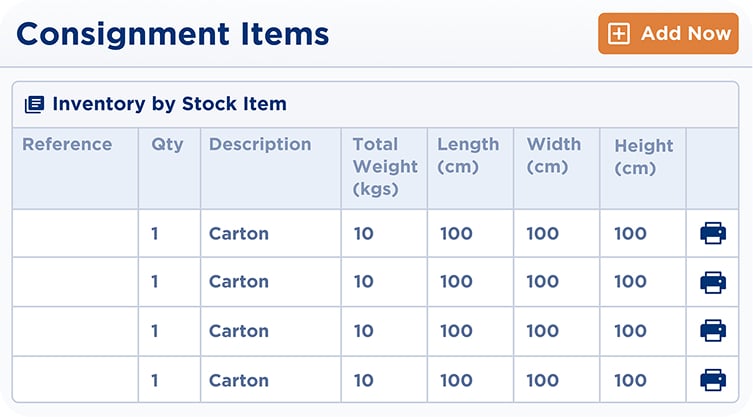Screen dimensions: 753x417
Task: Click the Inventory by Stock Item icon
Action: pyautogui.click(x=34, y=104)
